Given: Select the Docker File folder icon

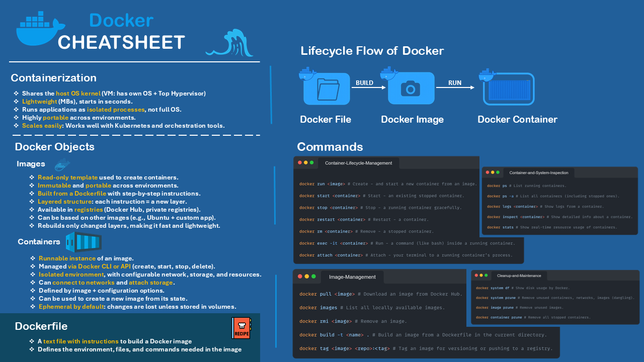Looking at the screenshot, I should tap(326, 88).
